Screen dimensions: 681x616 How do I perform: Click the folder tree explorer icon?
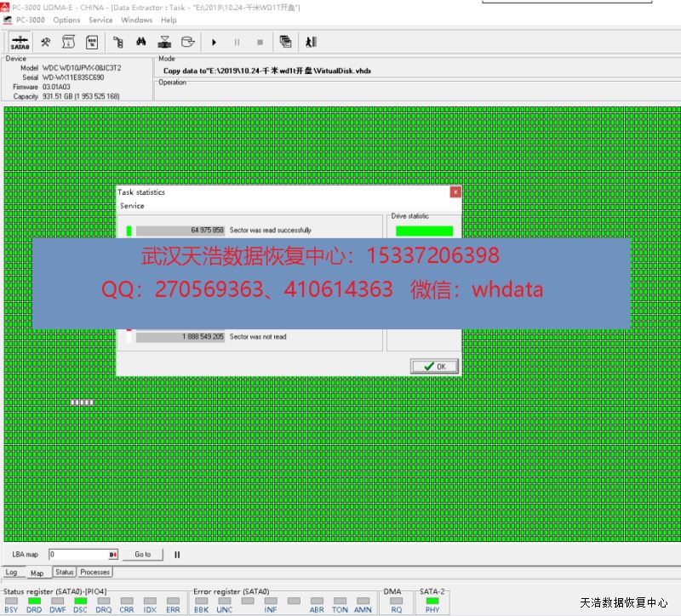(118, 42)
